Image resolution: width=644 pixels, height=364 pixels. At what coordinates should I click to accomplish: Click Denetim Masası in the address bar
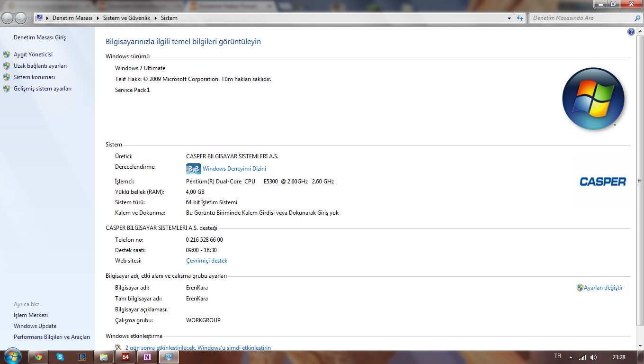[72, 18]
